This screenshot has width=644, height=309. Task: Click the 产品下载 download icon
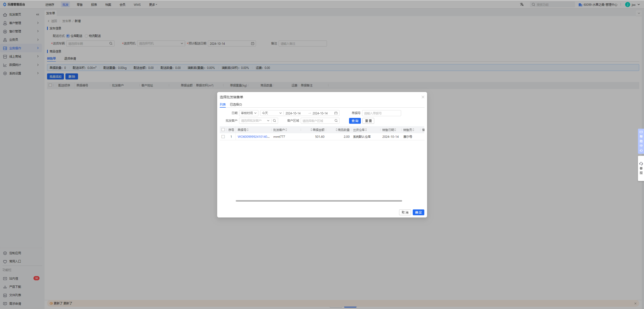[x=5, y=287]
